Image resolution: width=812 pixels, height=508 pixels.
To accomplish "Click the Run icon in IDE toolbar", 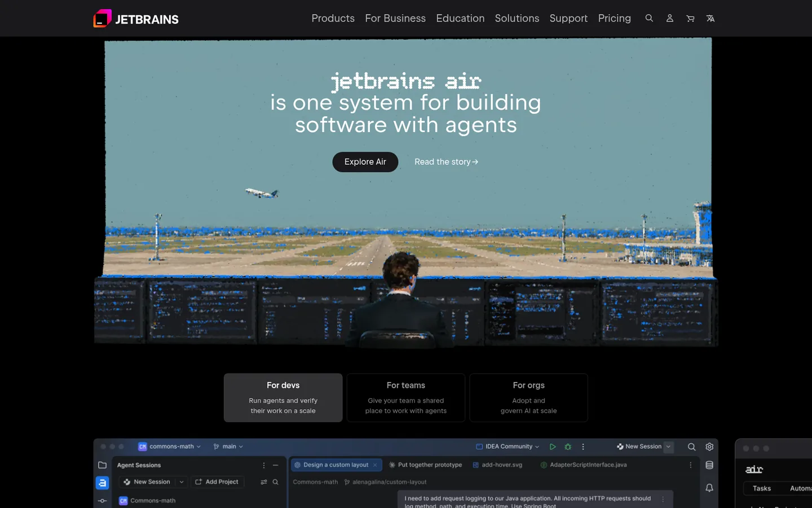I will pyautogui.click(x=553, y=446).
